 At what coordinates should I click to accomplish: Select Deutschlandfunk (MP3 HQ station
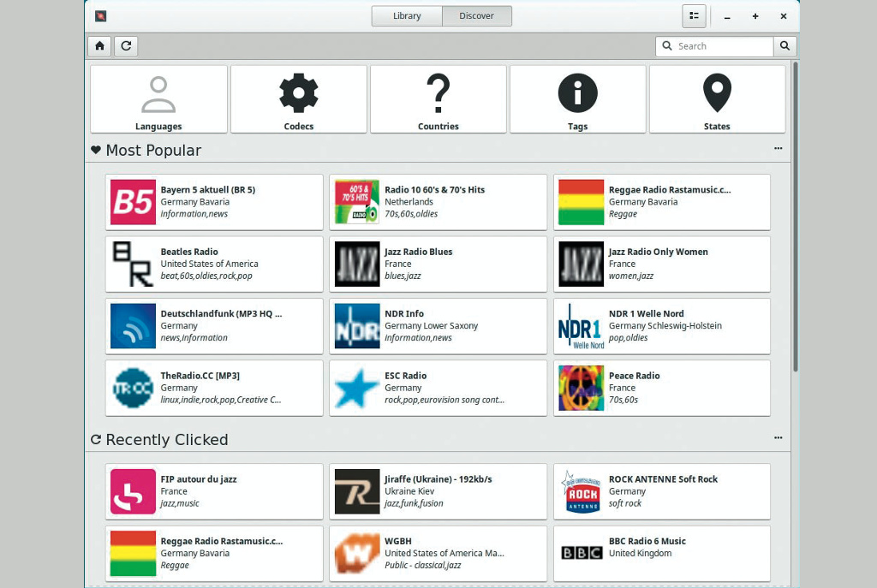point(222,314)
